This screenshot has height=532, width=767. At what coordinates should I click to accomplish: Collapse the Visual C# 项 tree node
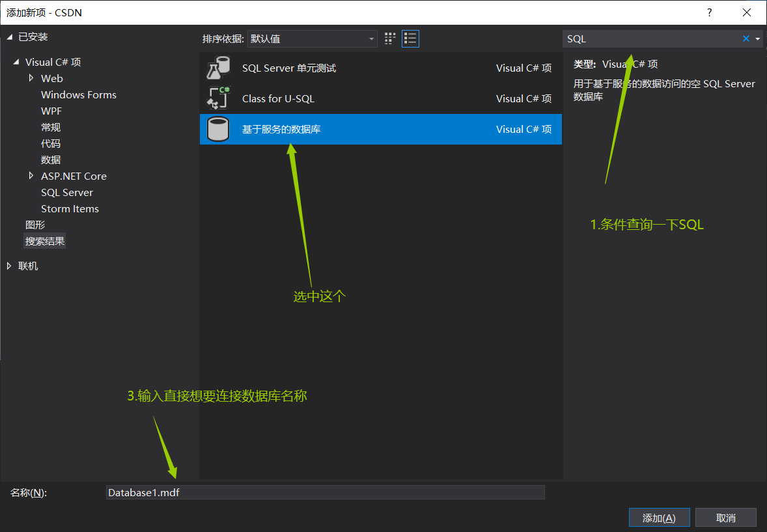pyautogui.click(x=15, y=62)
